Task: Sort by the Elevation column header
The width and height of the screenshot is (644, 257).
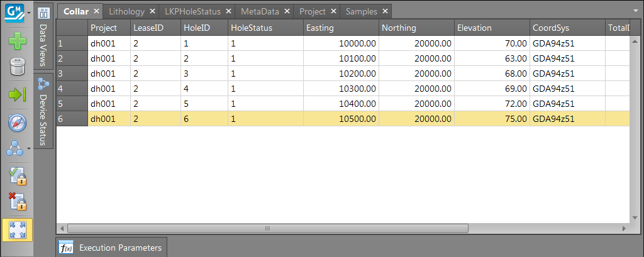Action: tap(492, 28)
